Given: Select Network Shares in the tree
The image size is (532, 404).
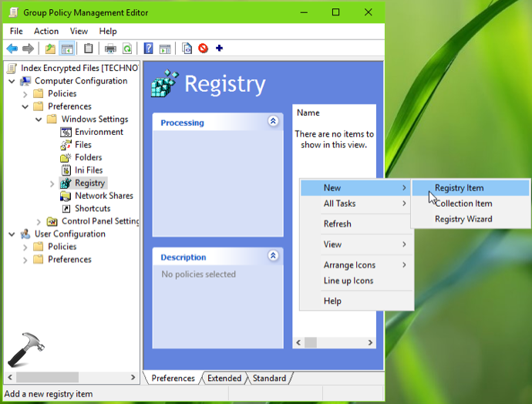Looking at the screenshot, I should 103,196.
